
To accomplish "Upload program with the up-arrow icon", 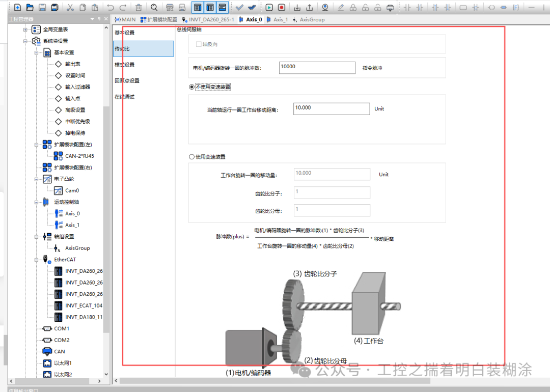I will [310, 7].
